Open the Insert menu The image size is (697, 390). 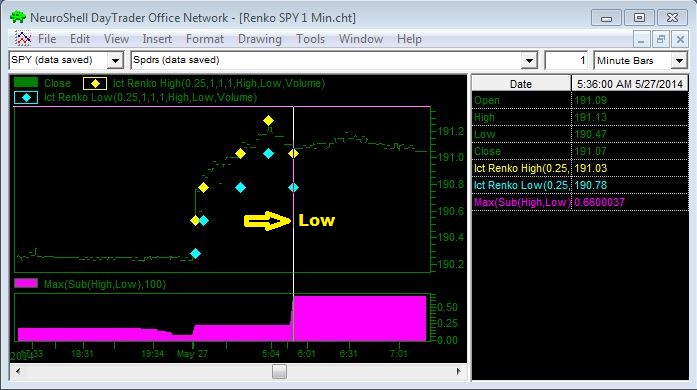157,39
